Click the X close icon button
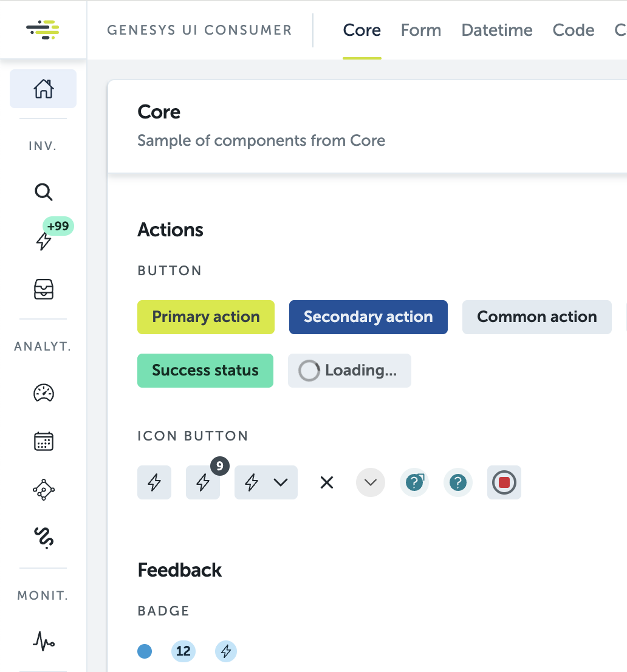Viewport: 627px width, 672px height. click(x=327, y=483)
